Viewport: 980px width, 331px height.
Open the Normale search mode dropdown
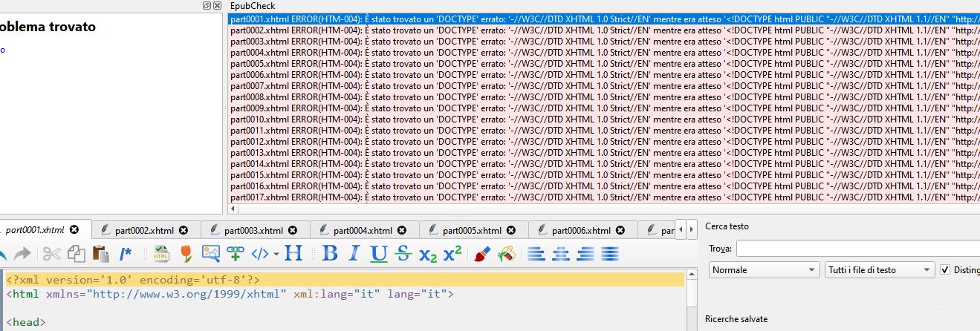[x=765, y=270]
